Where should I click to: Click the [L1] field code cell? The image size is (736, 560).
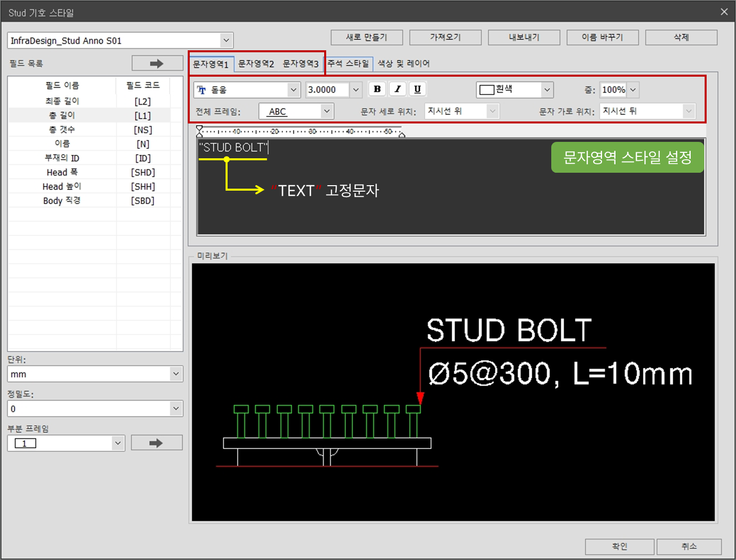tap(143, 115)
